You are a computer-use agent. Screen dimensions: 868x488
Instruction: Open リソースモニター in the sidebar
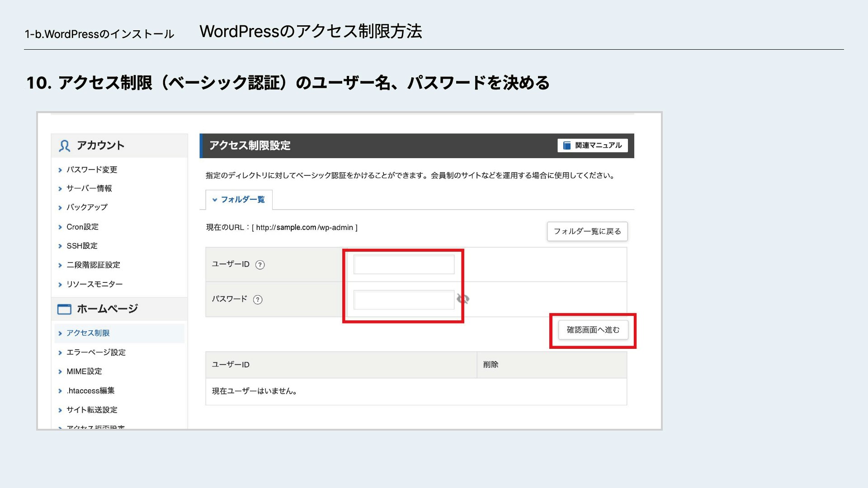click(94, 284)
